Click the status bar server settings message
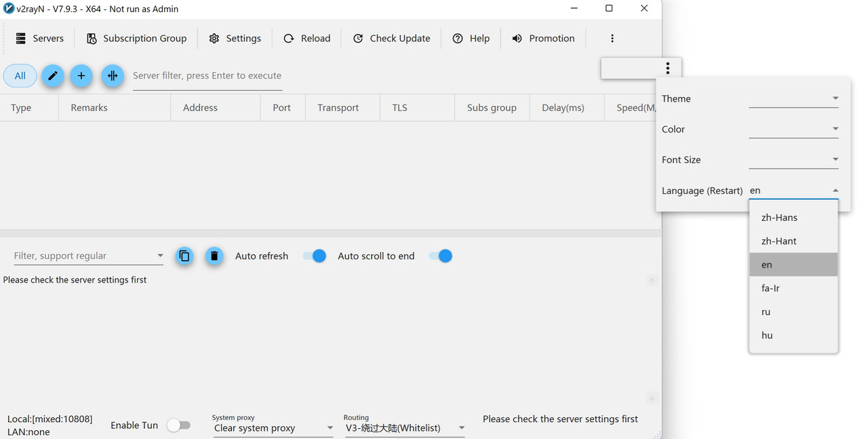Image resolution: width=868 pixels, height=439 pixels. pyautogui.click(x=560, y=419)
